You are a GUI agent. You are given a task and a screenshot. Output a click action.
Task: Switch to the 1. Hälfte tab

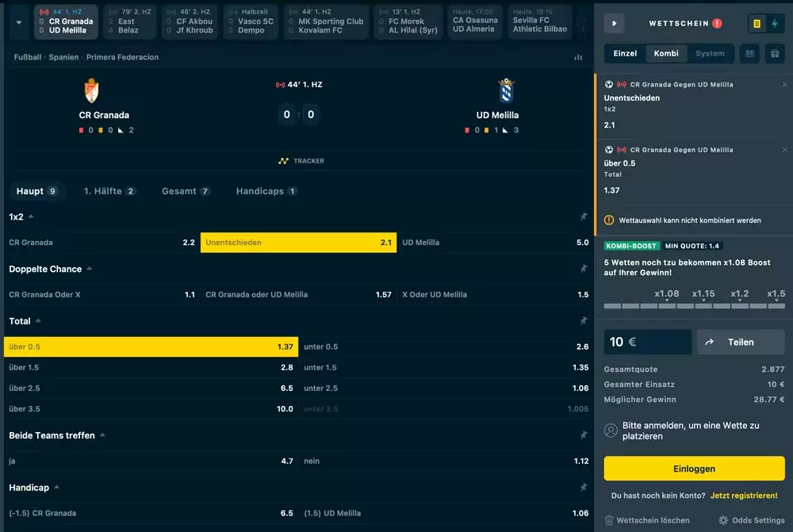pyautogui.click(x=109, y=191)
